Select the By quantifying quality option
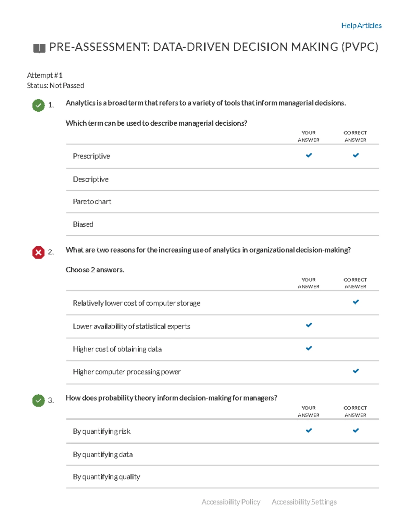Screen dimensions: 411x532 coord(107,477)
